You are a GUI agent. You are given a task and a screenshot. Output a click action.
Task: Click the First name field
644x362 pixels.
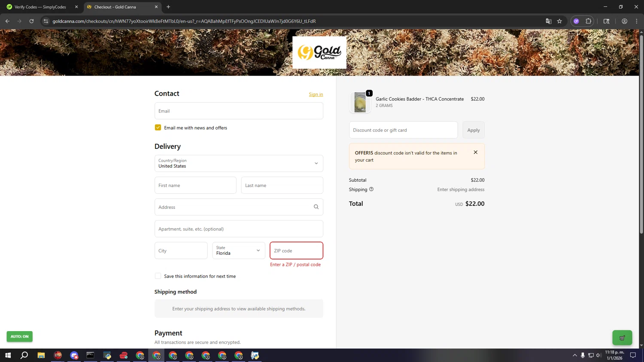pyautogui.click(x=195, y=185)
